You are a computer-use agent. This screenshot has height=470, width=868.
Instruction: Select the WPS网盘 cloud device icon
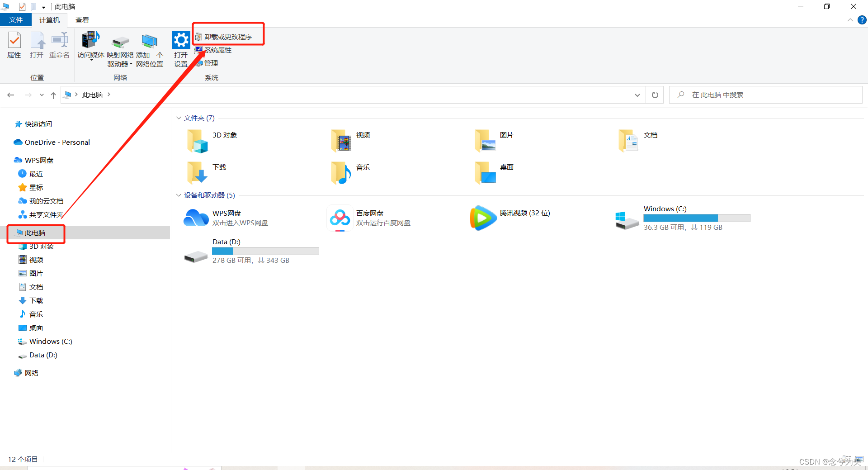click(196, 218)
